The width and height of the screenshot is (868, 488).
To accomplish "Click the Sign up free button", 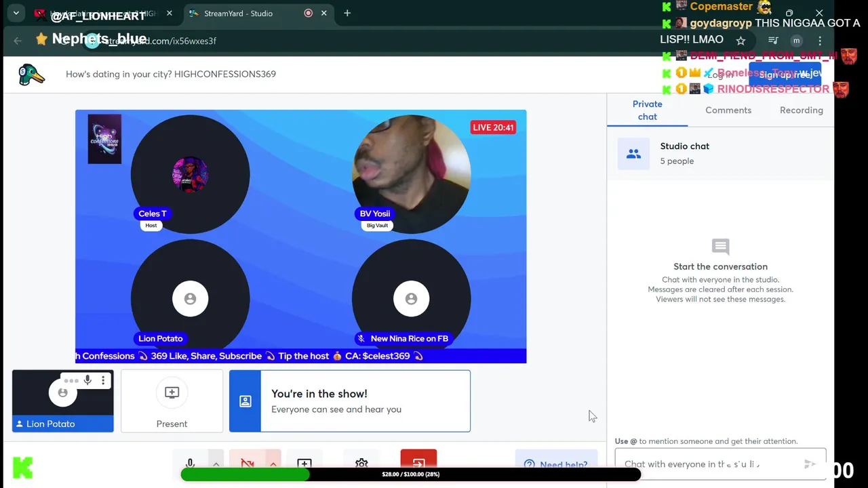I will [x=785, y=75].
